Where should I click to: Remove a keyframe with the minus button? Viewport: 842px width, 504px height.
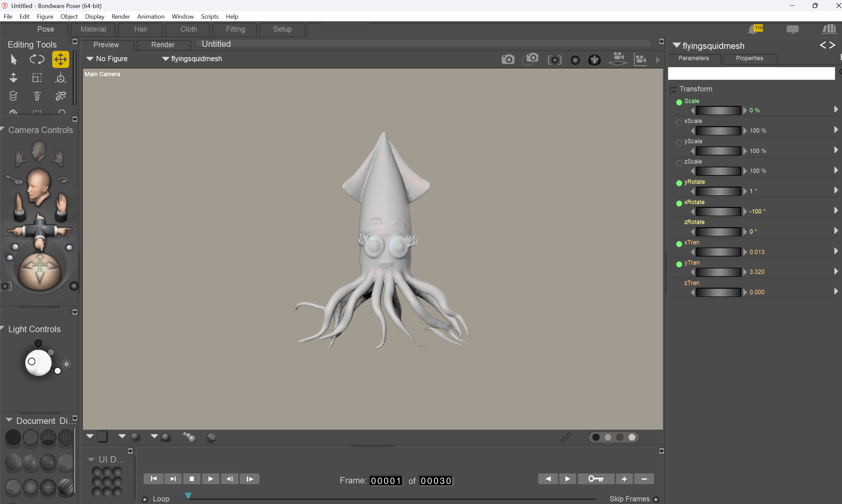(644, 479)
